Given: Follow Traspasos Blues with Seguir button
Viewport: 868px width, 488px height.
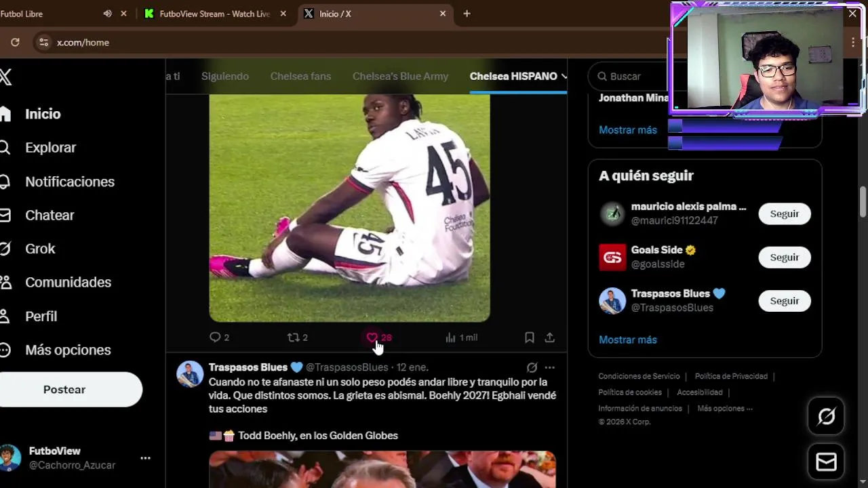Looking at the screenshot, I should [785, 301].
